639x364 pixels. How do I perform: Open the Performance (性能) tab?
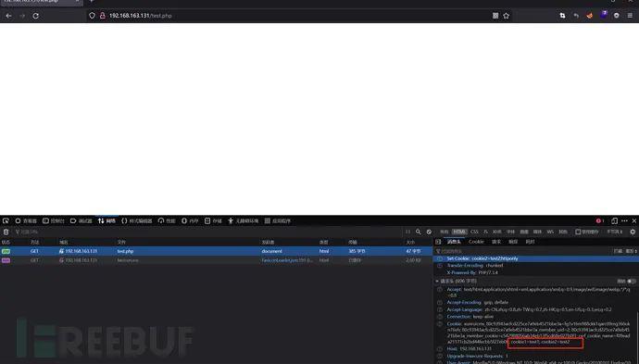pos(167,220)
